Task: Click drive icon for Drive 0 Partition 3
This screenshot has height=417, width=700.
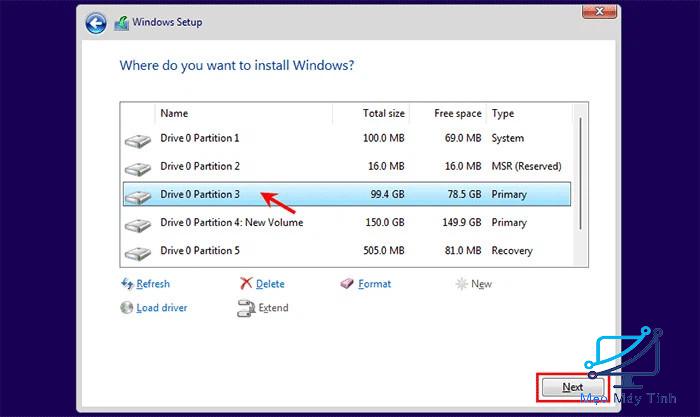Action: [x=138, y=197]
